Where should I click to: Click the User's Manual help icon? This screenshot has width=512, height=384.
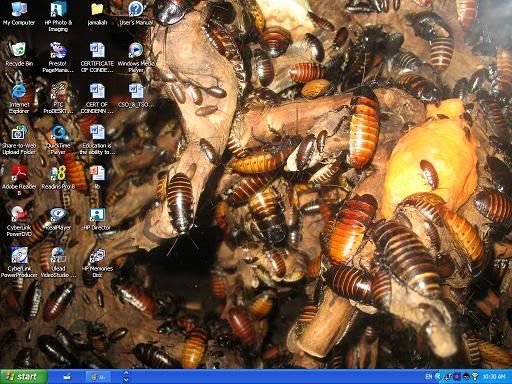pos(136,13)
